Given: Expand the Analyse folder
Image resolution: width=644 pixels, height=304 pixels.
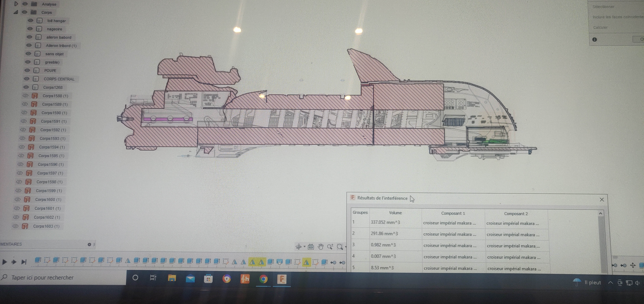Looking at the screenshot, I should [x=16, y=4].
